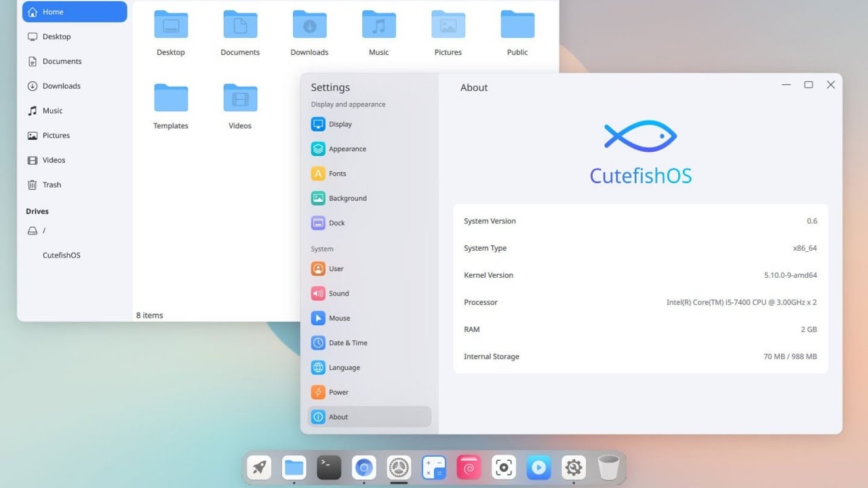The image size is (868, 488).
Task: Open Display settings icon
Action: tap(318, 124)
